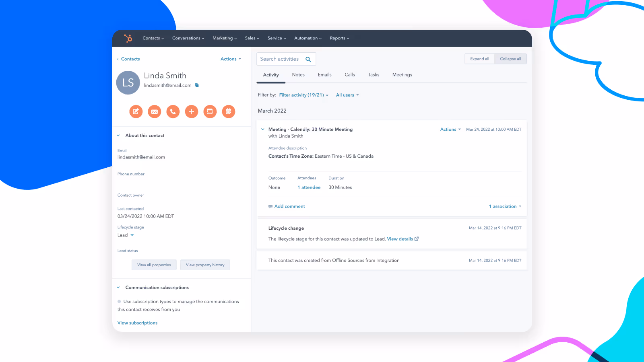Select the Activity tab
This screenshot has height=362, width=644.
click(x=271, y=75)
